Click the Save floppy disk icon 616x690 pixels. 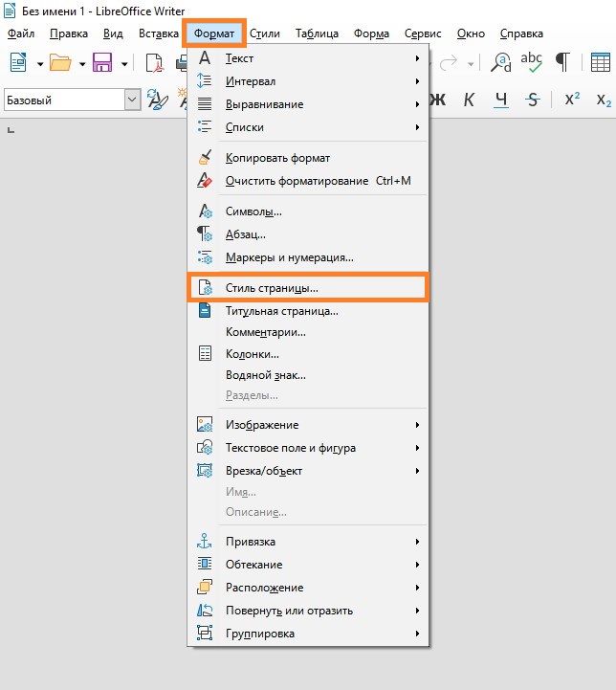coord(102,63)
